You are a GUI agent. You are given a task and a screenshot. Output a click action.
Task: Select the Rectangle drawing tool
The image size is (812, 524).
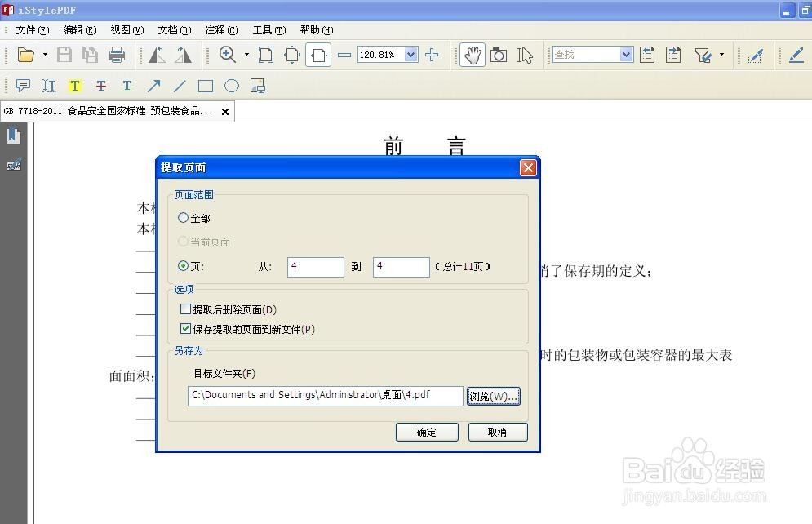click(206, 86)
